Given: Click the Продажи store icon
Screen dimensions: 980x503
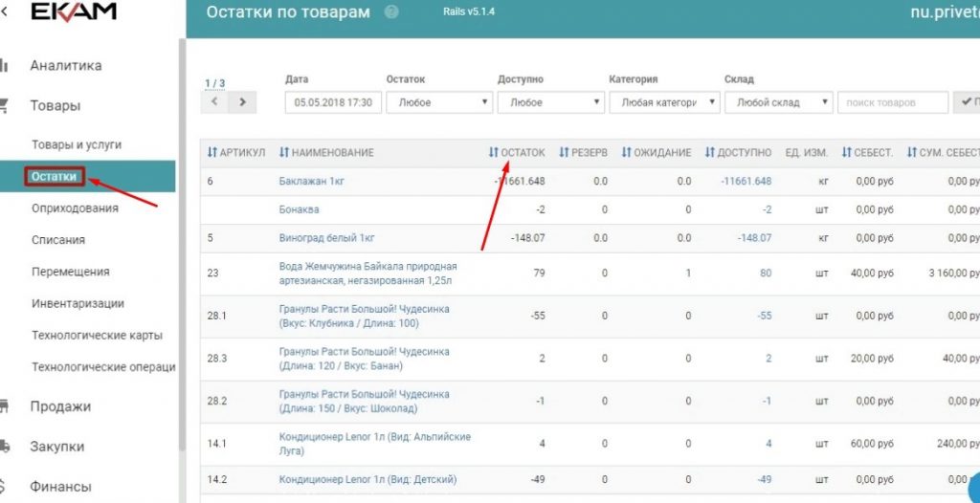Looking at the screenshot, I should click(3, 406).
